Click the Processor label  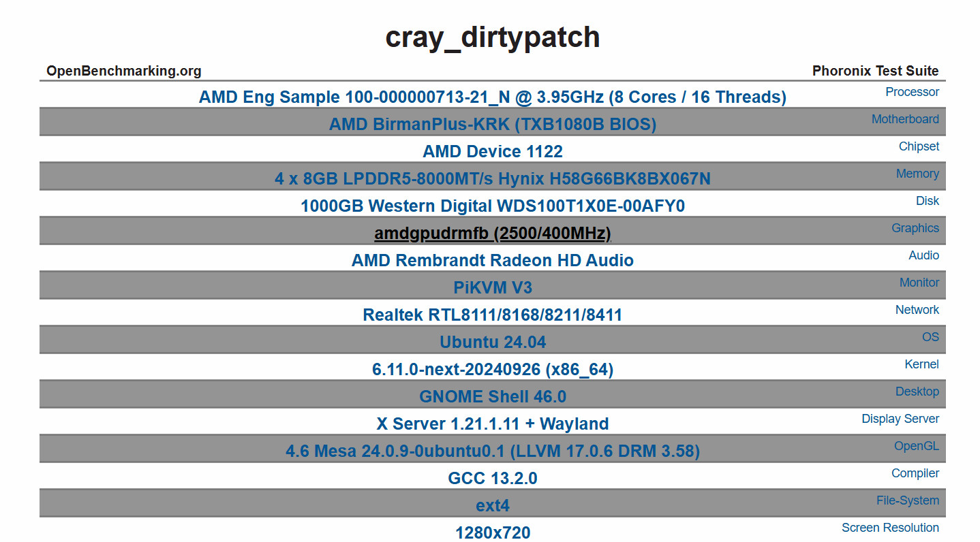(912, 92)
